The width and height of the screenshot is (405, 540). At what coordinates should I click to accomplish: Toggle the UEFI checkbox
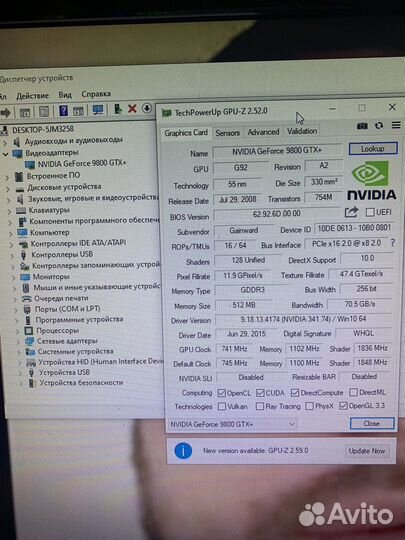[370, 212]
